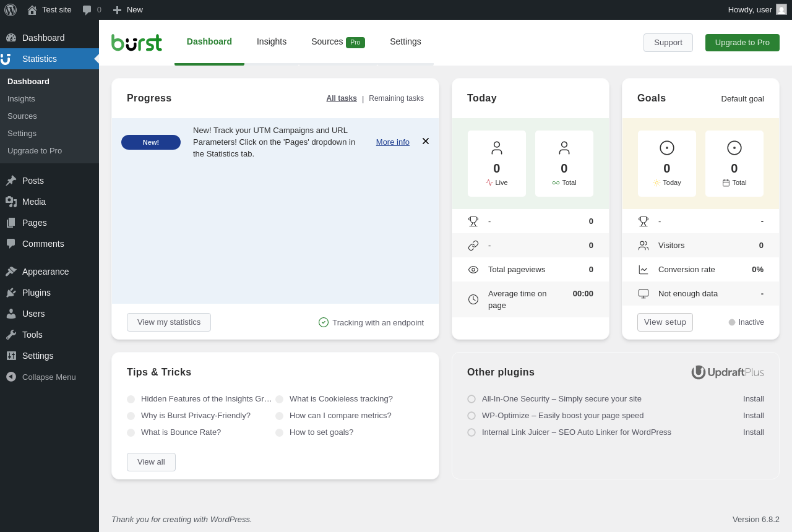The image size is (792, 532).
Task: Click View my statistics button
Action: [169, 322]
